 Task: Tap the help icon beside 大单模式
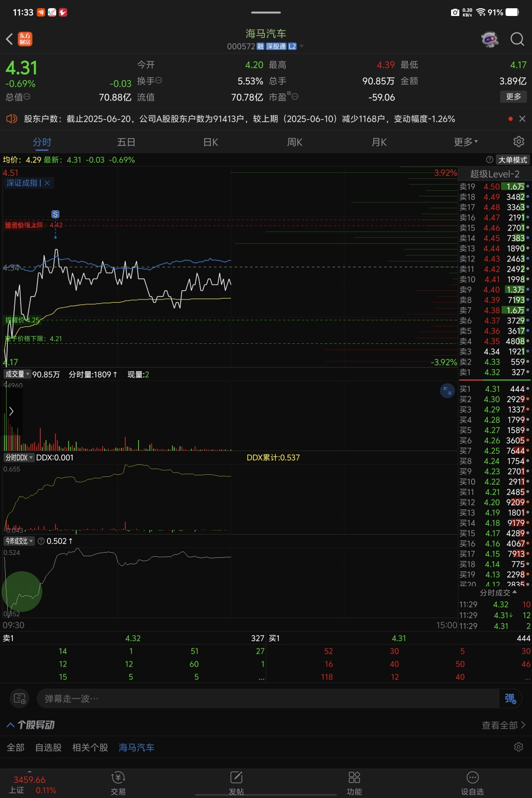click(x=490, y=160)
